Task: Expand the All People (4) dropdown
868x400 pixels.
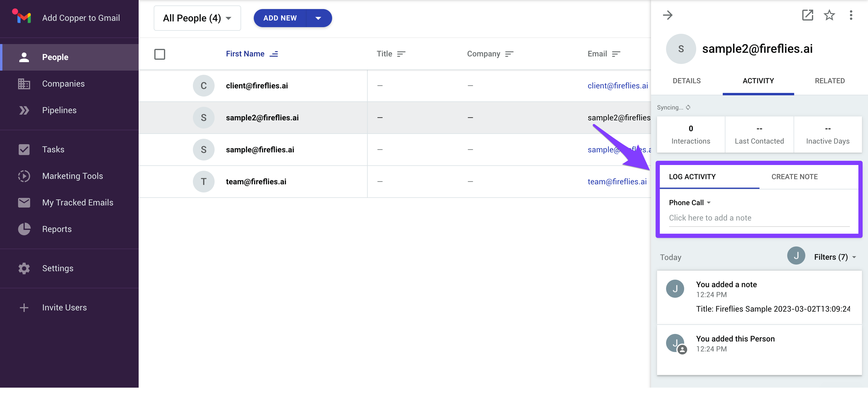Action: click(x=197, y=18)
